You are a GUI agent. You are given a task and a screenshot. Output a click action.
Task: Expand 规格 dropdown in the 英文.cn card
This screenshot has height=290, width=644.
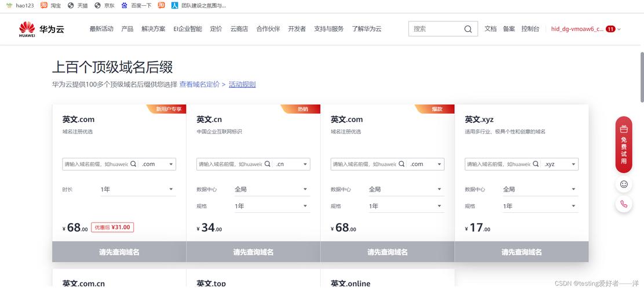(272, 206)
